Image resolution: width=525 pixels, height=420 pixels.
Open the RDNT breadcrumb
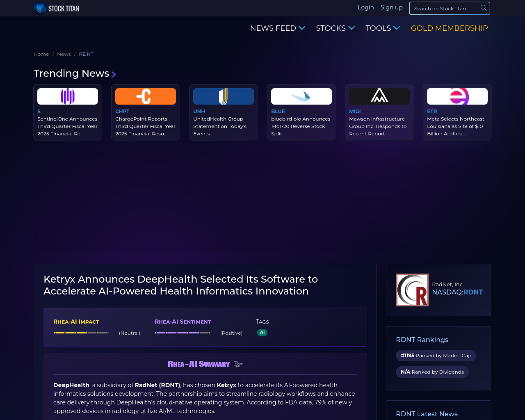point(86,54)
